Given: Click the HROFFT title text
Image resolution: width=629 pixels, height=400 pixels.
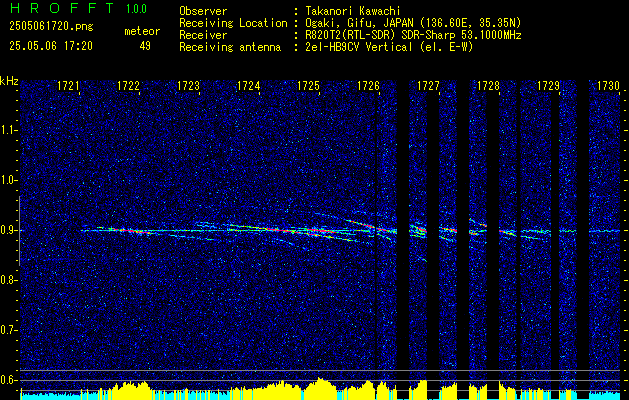Looking at the screenshot, I should [62, 8].
